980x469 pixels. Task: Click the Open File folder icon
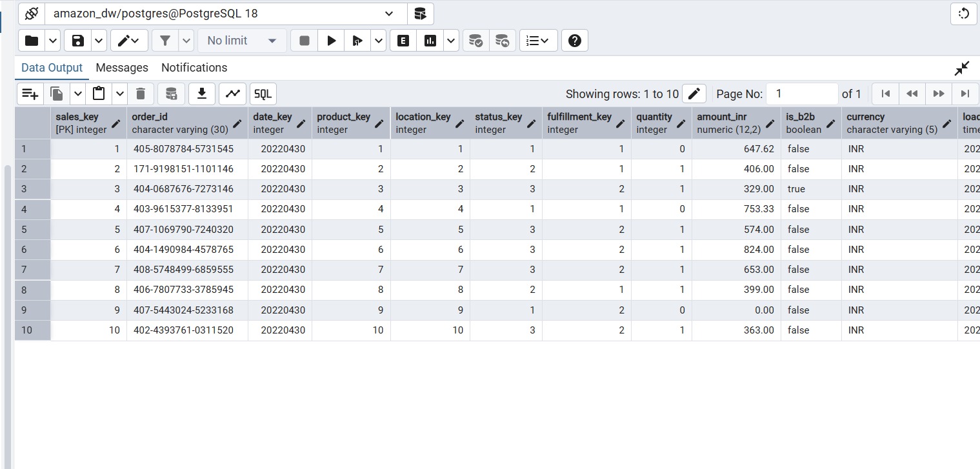click(x=31, y=41)
